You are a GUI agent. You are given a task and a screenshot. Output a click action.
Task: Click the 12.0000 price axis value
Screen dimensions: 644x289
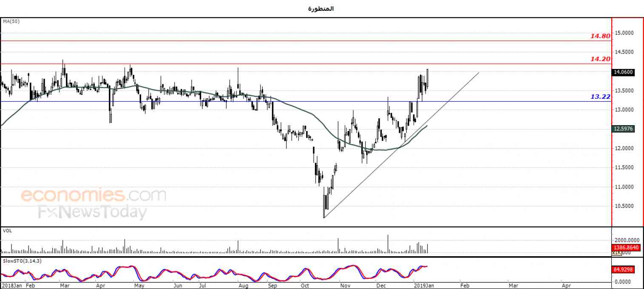(x=624, y=149)
